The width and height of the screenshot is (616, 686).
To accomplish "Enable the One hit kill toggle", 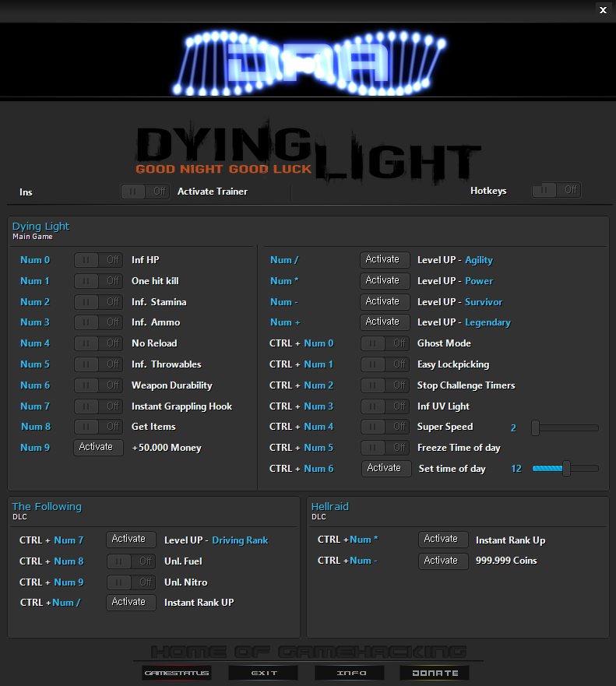I will [98, 281].
